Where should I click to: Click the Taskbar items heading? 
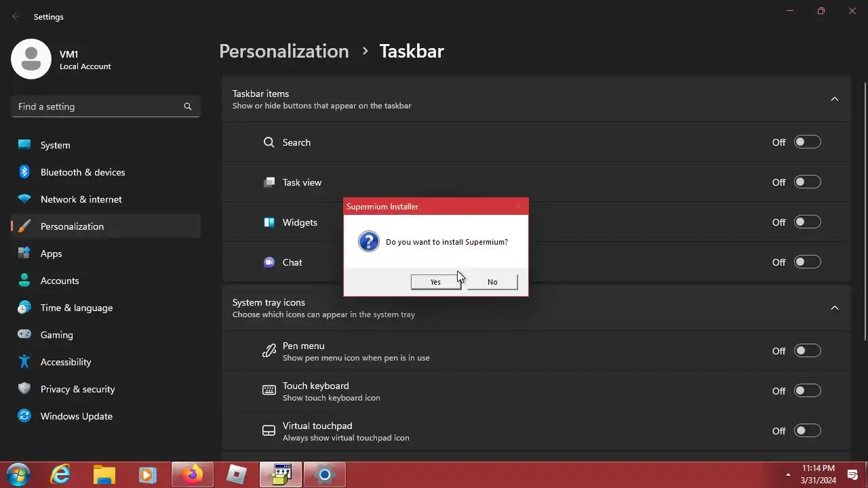click(261, 94)
